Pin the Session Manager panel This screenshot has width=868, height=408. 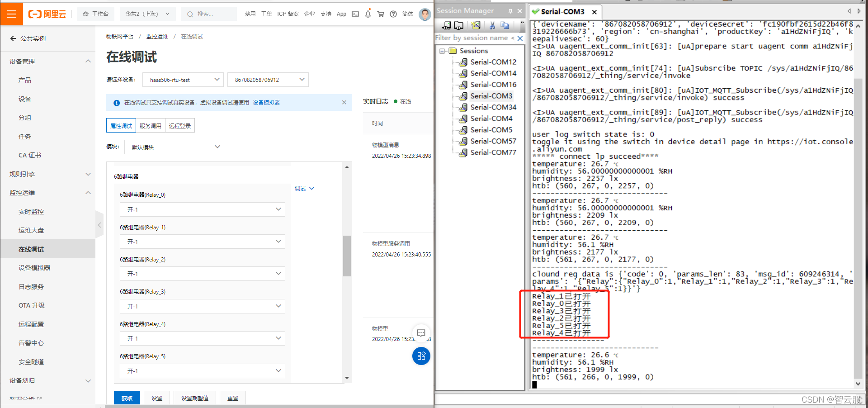[x=510, y=11]
